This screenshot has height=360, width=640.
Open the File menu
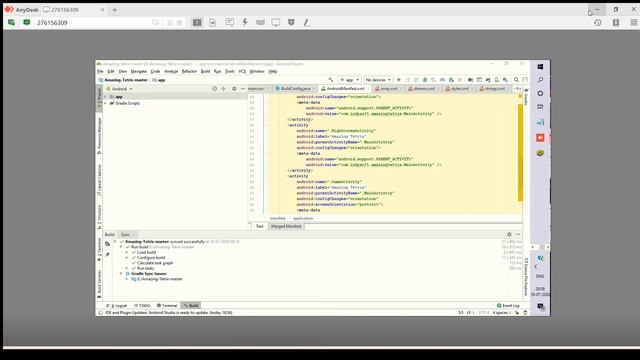pos(100,71)
